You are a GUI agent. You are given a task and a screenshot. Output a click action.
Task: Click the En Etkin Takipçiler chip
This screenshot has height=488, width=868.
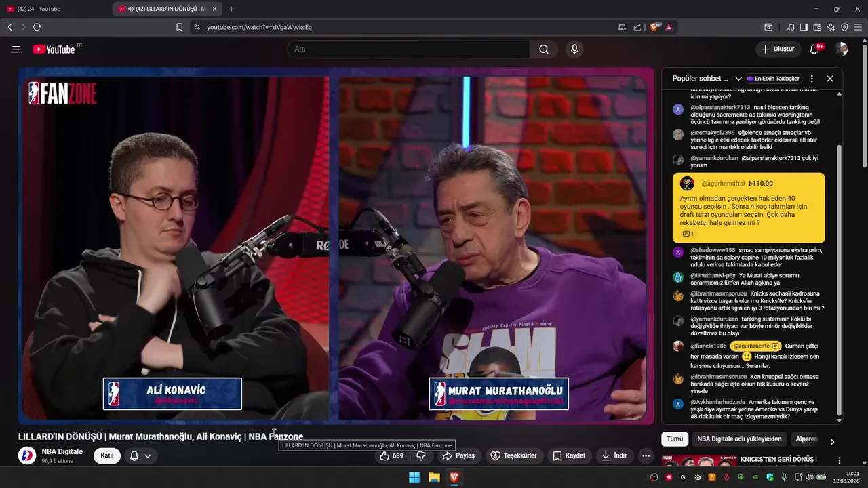(x=773, y=79)
